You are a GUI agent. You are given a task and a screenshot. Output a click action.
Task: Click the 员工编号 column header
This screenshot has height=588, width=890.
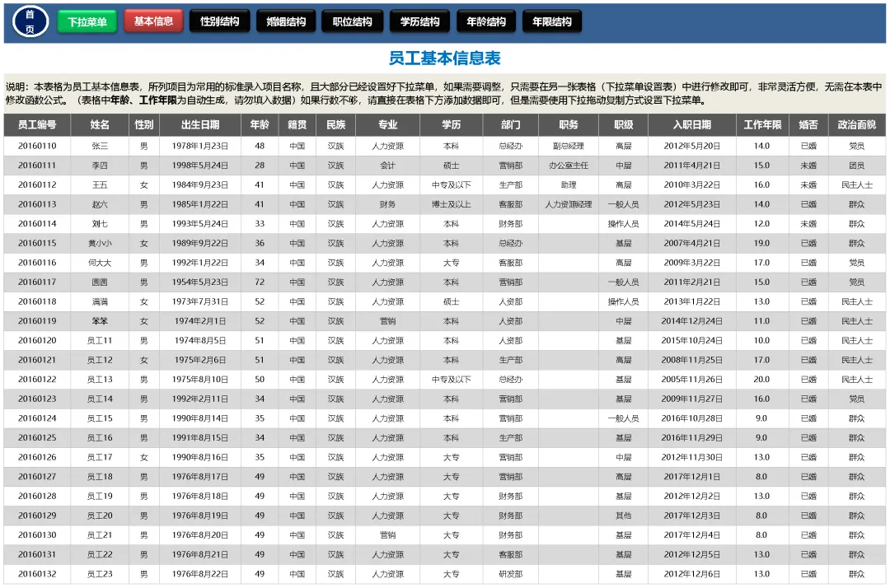pos(37,124)
